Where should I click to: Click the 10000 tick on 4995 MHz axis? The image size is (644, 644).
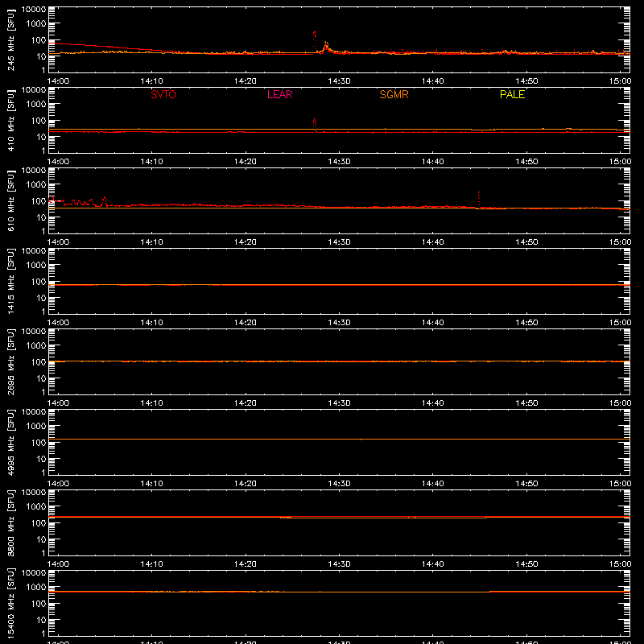point(34,412)
